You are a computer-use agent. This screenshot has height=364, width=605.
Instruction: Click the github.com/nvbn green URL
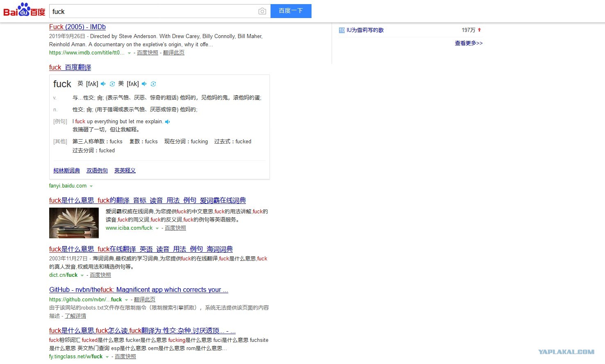coord(86,300)
